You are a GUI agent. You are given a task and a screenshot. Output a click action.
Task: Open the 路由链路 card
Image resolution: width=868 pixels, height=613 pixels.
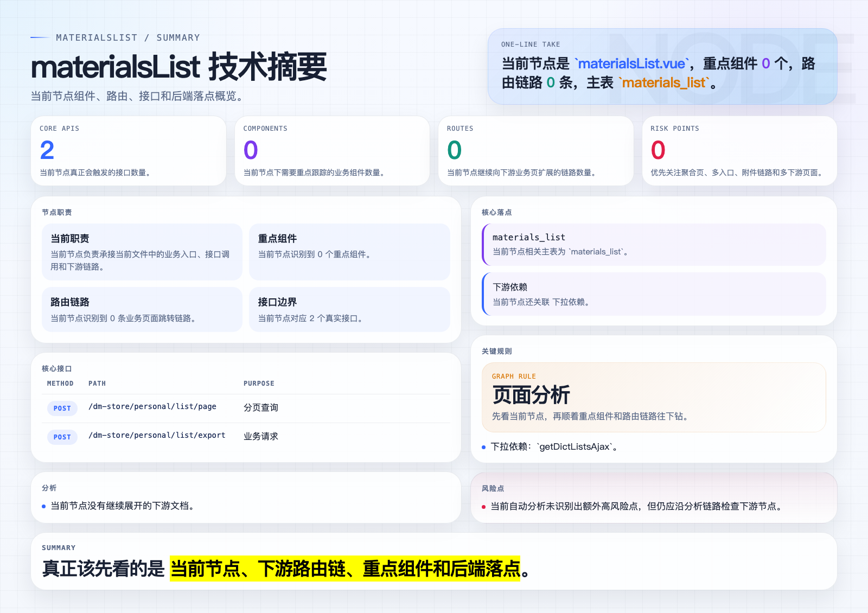pos(142,309)
